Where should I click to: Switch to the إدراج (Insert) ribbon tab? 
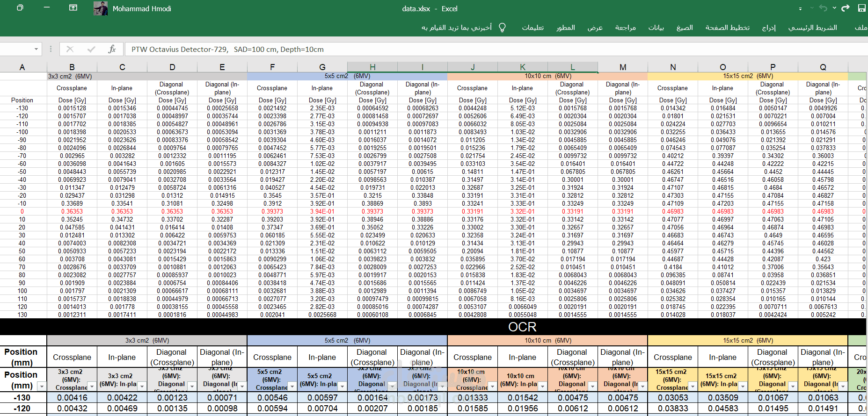[x=769, y=28]
